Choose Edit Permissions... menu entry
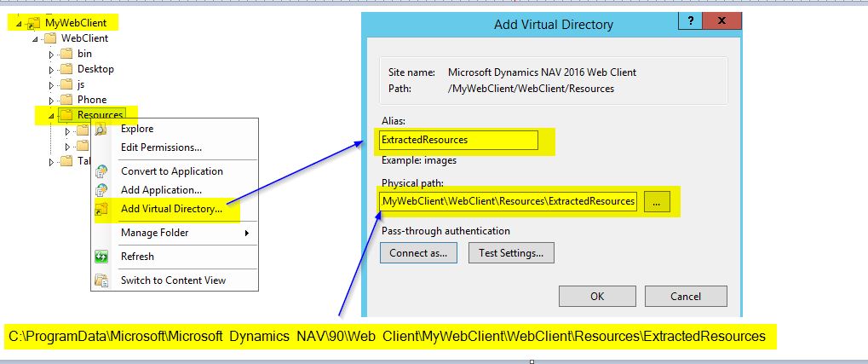868x364 pixels. [175, 147]
